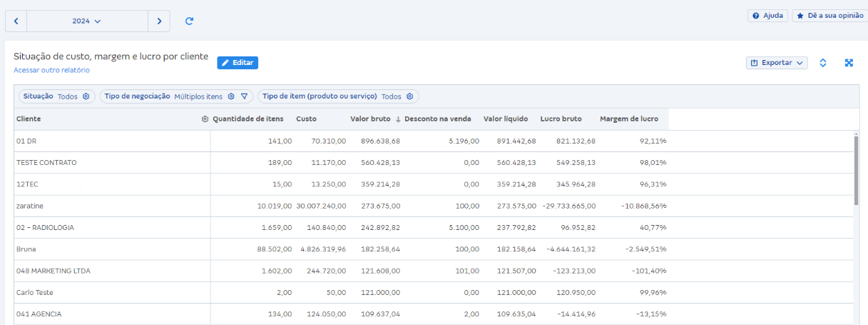Viewport: 868px width, 325px height.
Task: Sort by the Valor bruto column
Action: point(370,119)
